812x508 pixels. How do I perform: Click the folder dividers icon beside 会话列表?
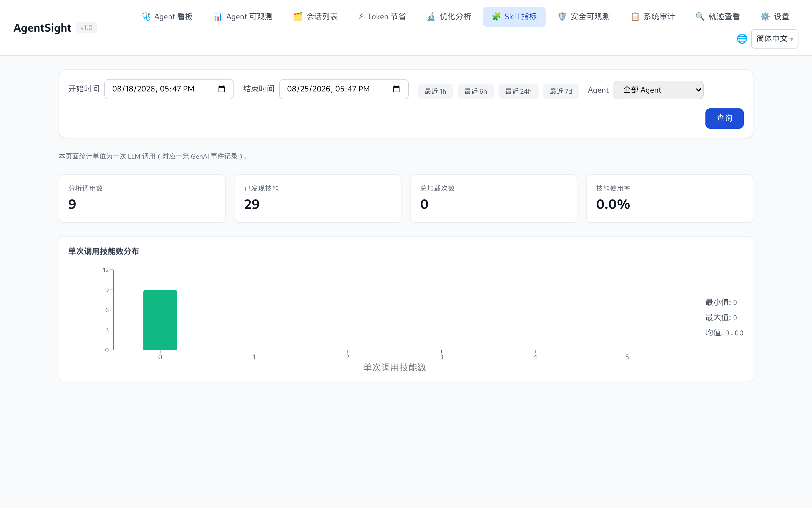(x=298, y=16)
